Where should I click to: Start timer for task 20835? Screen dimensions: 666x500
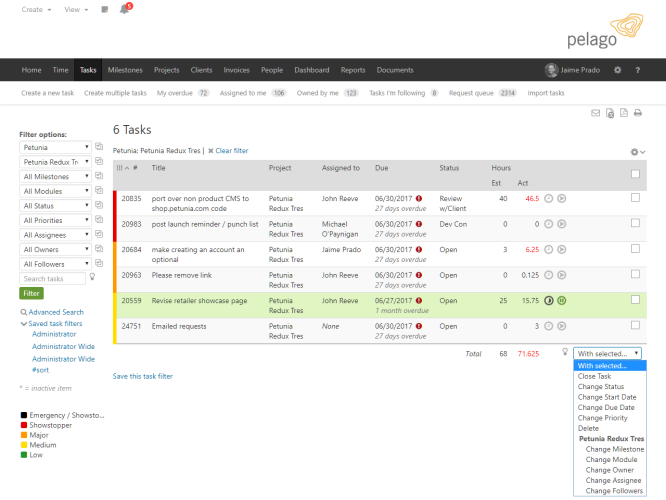point(562,198)
